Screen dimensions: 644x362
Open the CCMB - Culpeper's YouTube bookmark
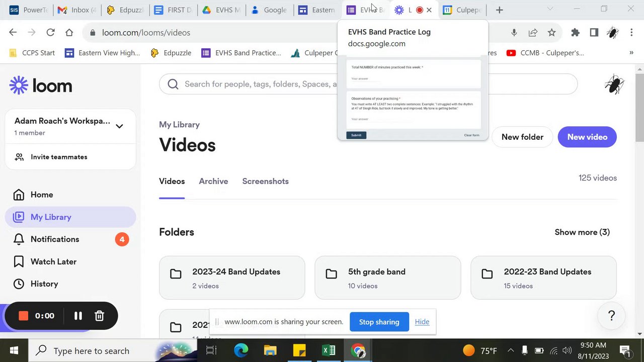pyautogui.click(x=545, y=53)
